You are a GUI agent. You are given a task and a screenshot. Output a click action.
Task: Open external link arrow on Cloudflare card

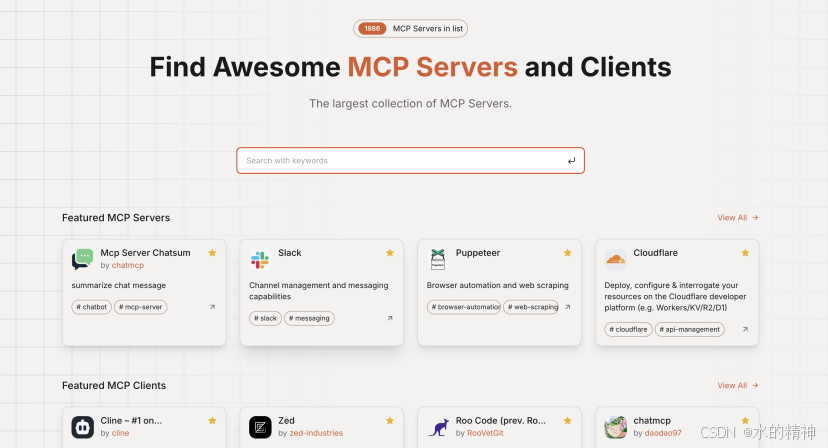point(745,329)
